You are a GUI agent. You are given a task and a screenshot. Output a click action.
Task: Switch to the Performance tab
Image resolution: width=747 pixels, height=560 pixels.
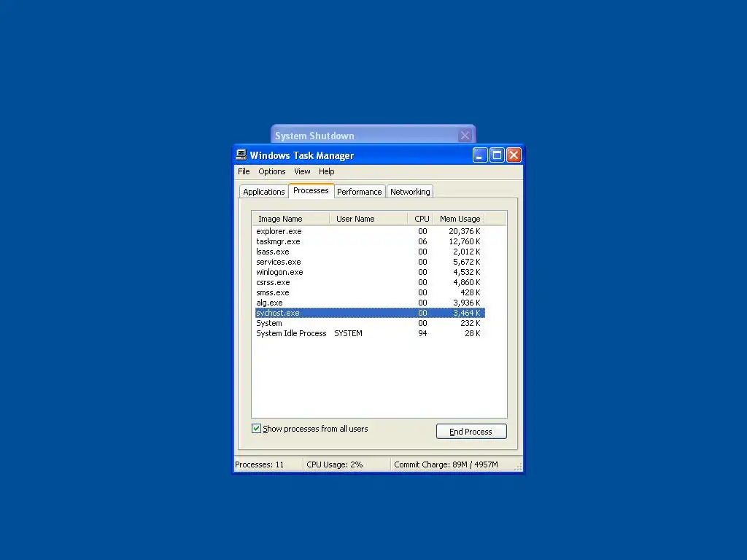(x=359, y=192)
